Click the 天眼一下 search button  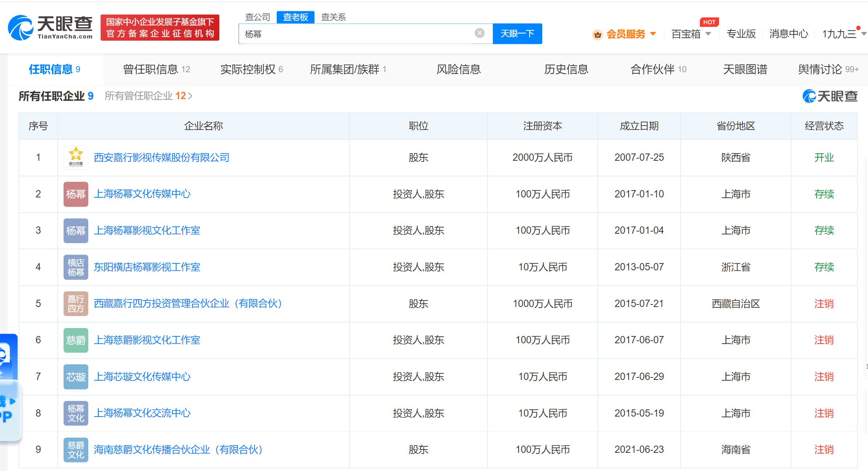click(x=517, y=34)
